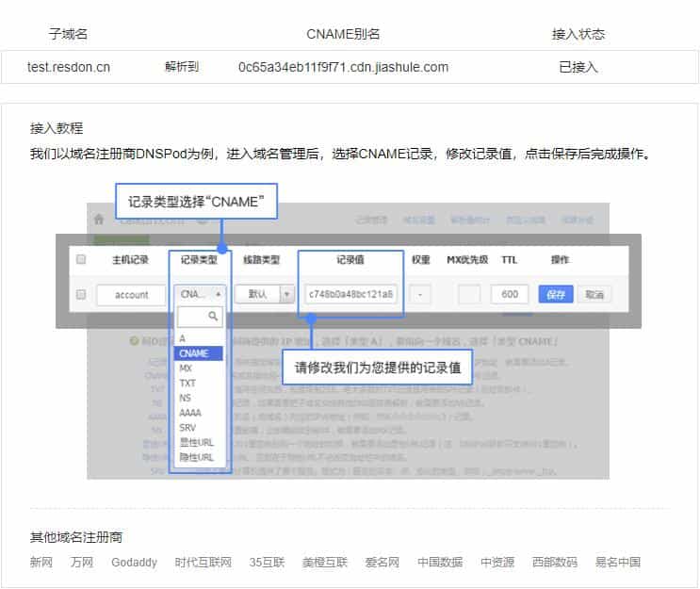Open the 新网 registrar link
700x589 pixels.
(41, 562)
